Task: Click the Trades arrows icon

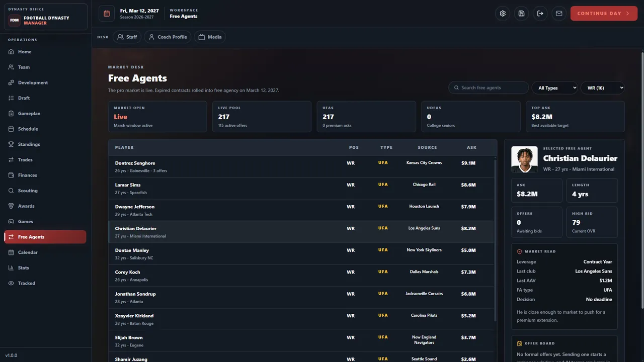Action: (11, 159)
